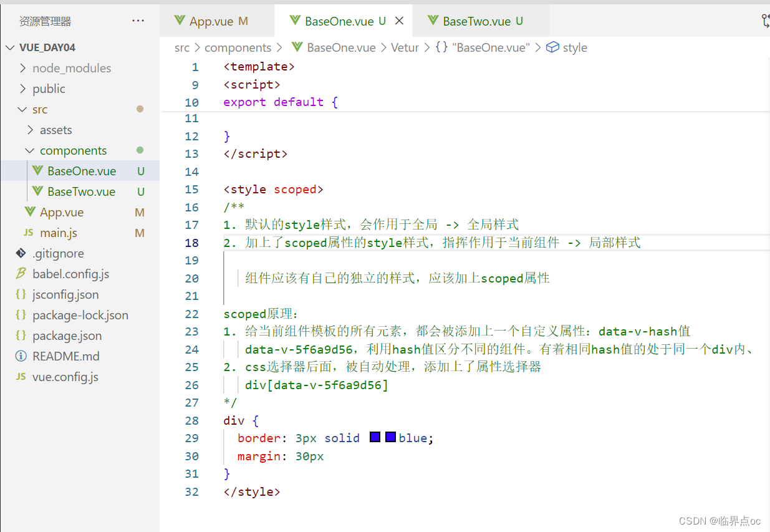Viewport: 770px width, 532px height.
Task: Click the "<style scoped>" code line
Action: (x=274, y=189)
